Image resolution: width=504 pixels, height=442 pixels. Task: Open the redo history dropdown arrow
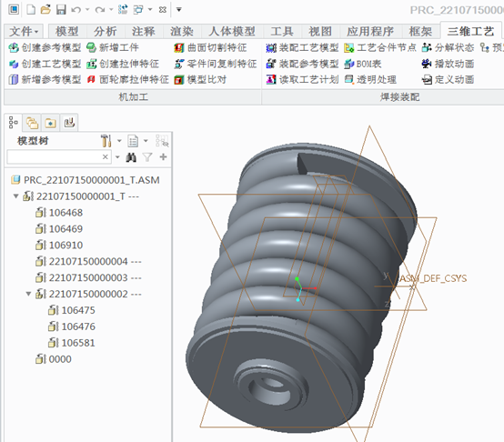coord(111,10)
